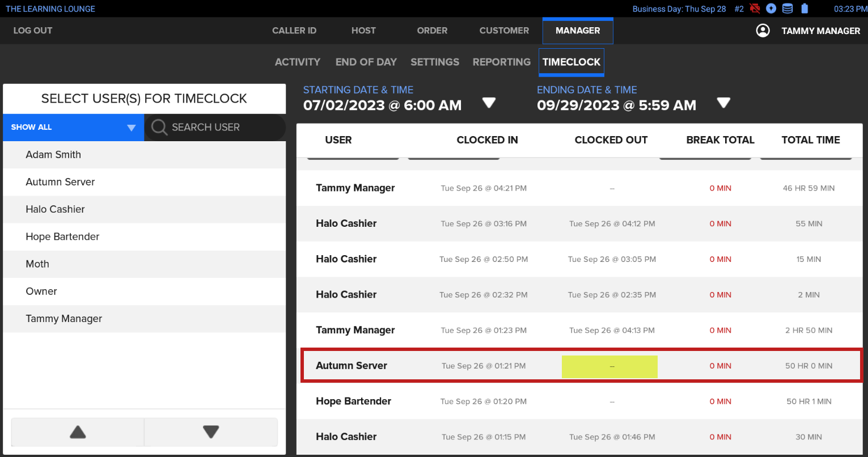Click the user profile avatar icon
868x457 pixels.
pyautogui.click(x=763, y=31)
